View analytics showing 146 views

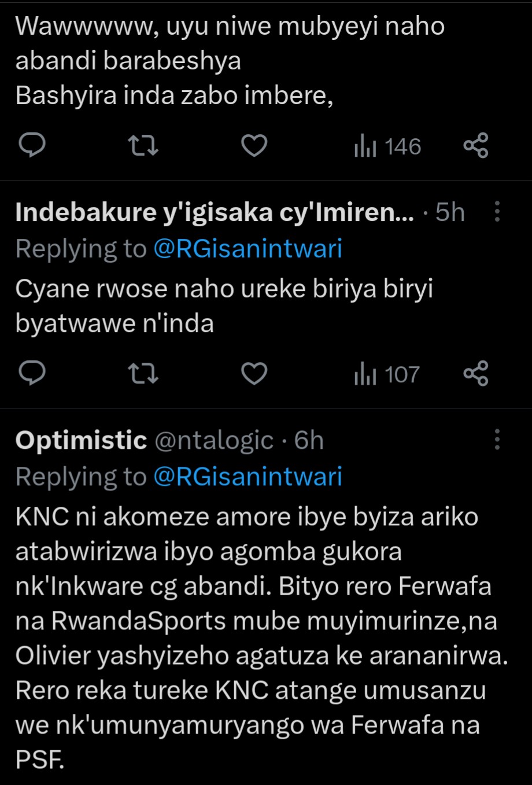(387, 146)
